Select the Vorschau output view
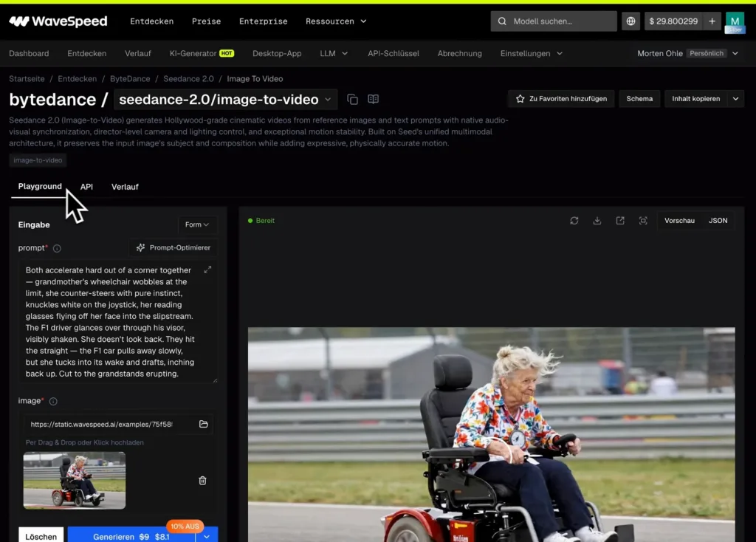The height and width of the screenshot is (542, 756). [679, 220]
